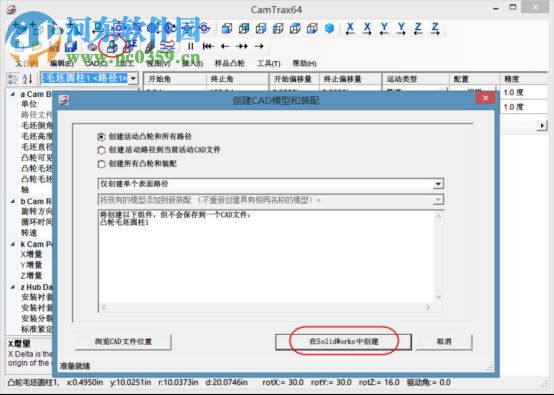Click the pencil-shaped toolbar icon
554x395 pixels.
150,46
